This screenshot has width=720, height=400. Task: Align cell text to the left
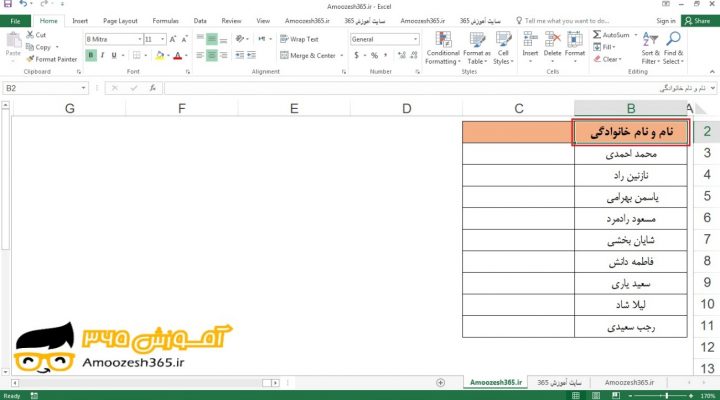pyautogui.click(x=200, y=56)
